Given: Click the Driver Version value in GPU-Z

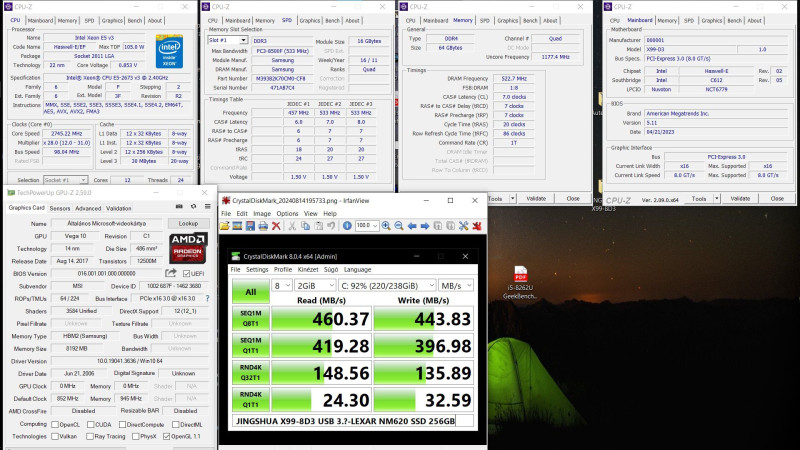Looking at the screenshot, I should pyautogui.click(x=130, y=361).
